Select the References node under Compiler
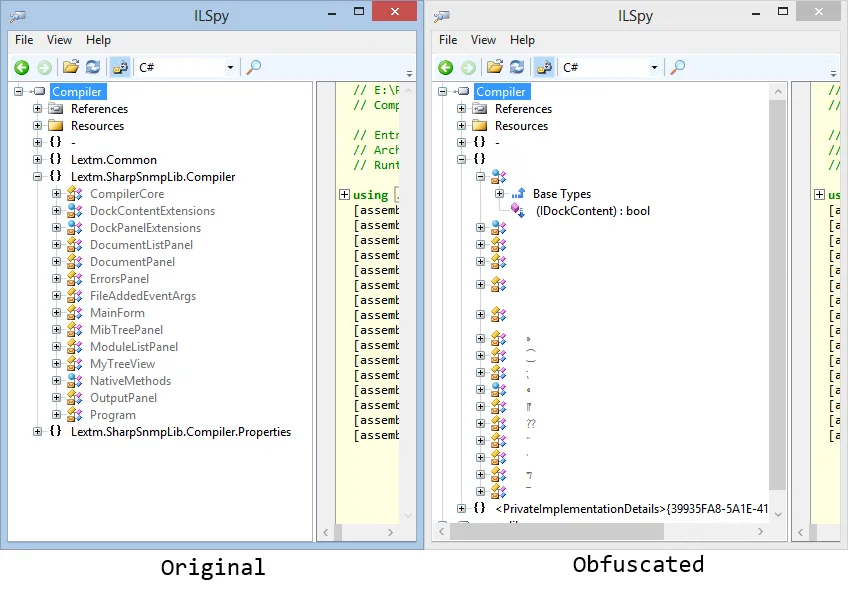Image resolution: width=848 pixels, height=600 pixels. (102, 108)
